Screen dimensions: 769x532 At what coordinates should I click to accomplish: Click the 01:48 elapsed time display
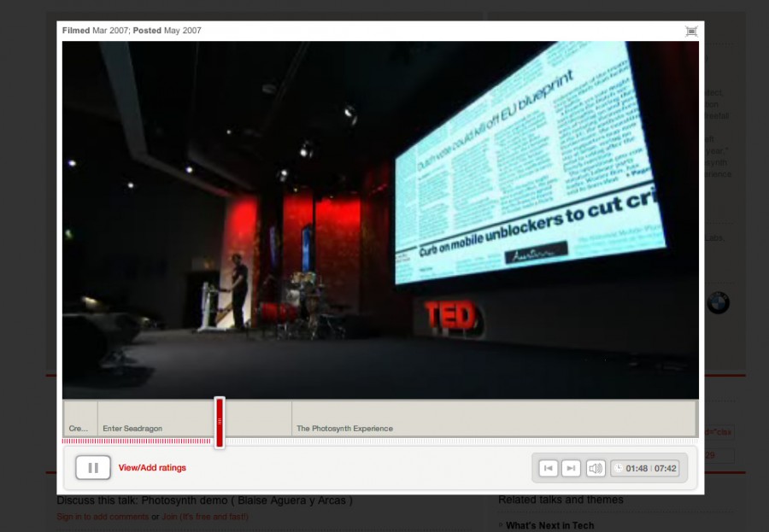pyautogui.click(x=637, y=468)
